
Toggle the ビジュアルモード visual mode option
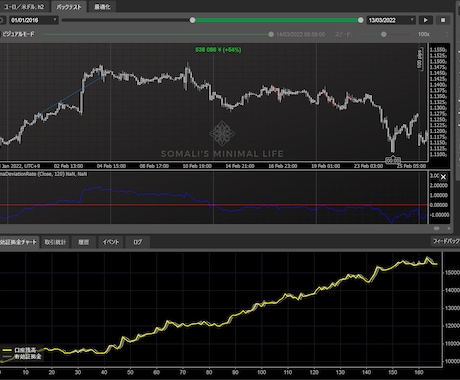(x=17, y=34)
